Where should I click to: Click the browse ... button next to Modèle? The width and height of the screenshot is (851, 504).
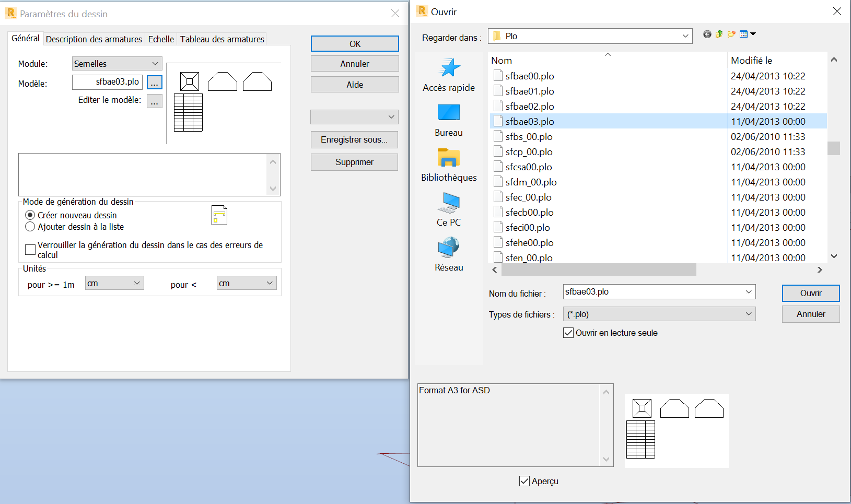coord(155,83)
